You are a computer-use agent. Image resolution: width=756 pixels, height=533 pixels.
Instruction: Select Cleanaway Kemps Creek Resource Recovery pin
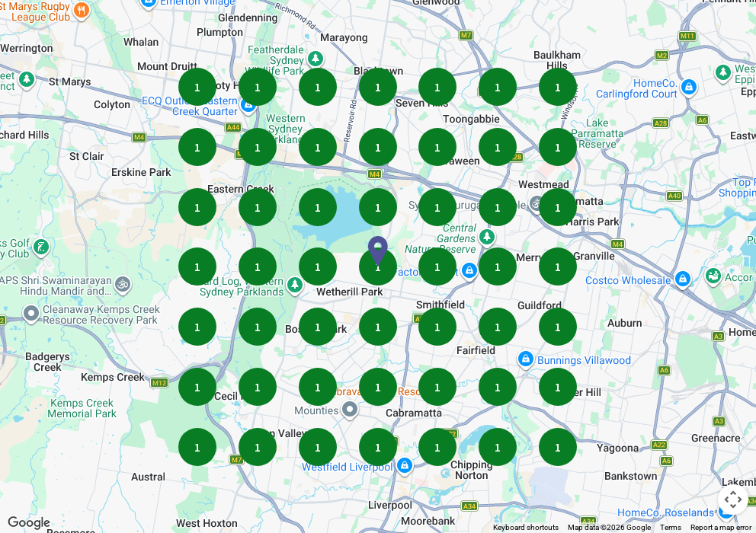(31, 314)
